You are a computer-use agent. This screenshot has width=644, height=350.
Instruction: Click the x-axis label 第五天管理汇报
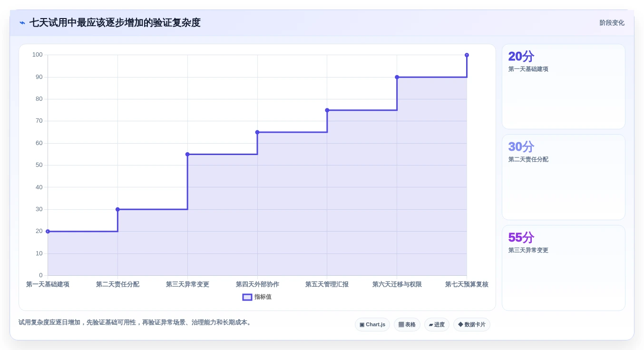[x=327, y=284]
